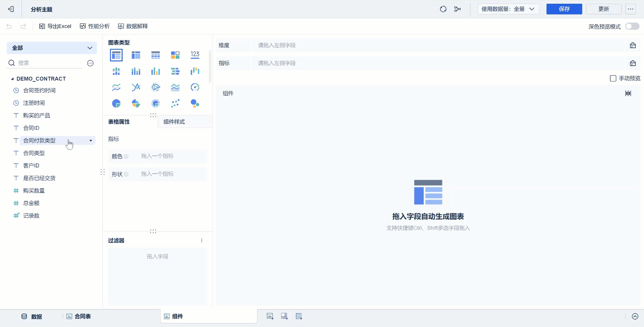644x327 pixels.
Task: Click the add document icon in bottom bar
Action: (x=299, y=317)
